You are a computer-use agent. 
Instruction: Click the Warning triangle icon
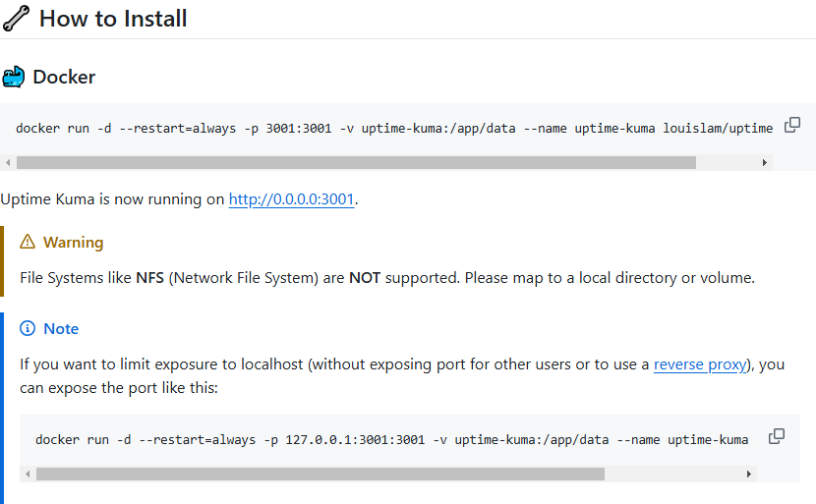coord(28,243)
